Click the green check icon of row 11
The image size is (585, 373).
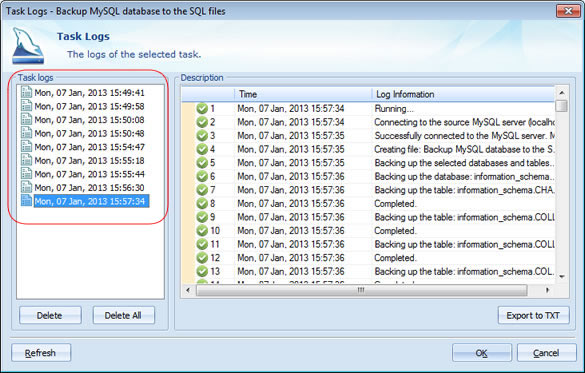[202, 244]
